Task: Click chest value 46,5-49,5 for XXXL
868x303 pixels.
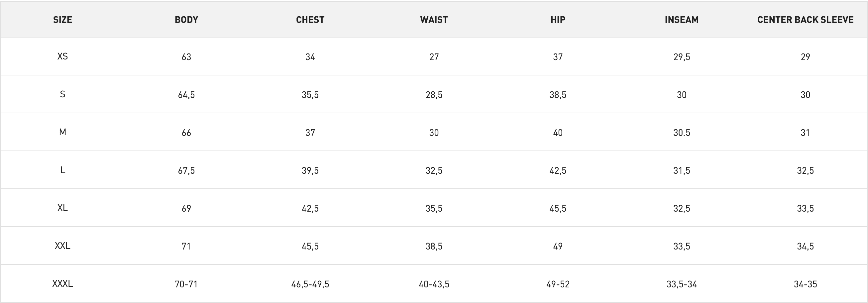Action: (x=310, y=284)
